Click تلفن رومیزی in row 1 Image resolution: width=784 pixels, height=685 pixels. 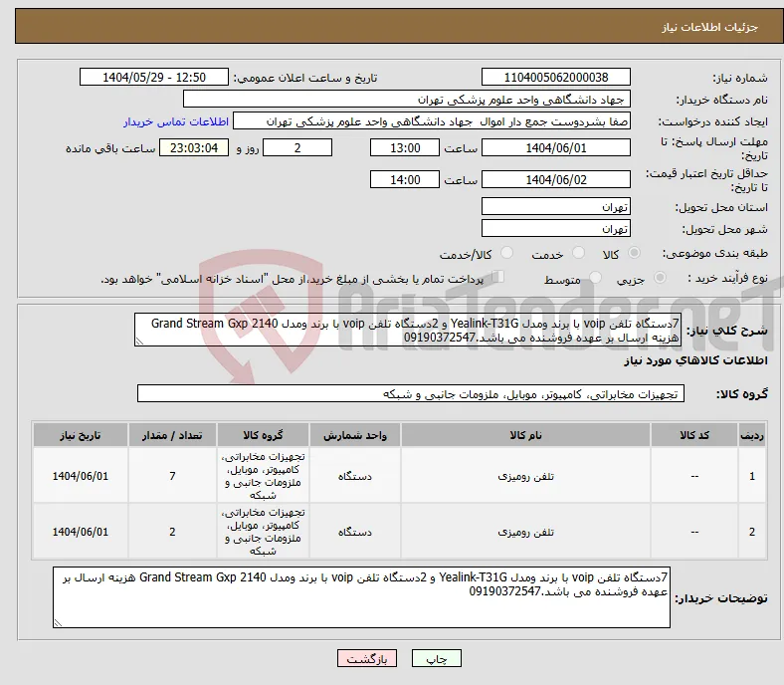pos(525,476)
